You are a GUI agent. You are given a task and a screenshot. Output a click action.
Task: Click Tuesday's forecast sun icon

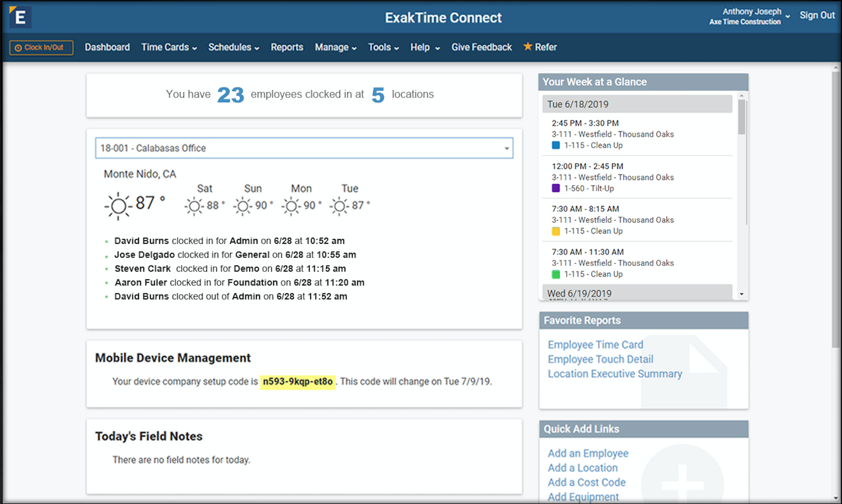tap(339, 206)
